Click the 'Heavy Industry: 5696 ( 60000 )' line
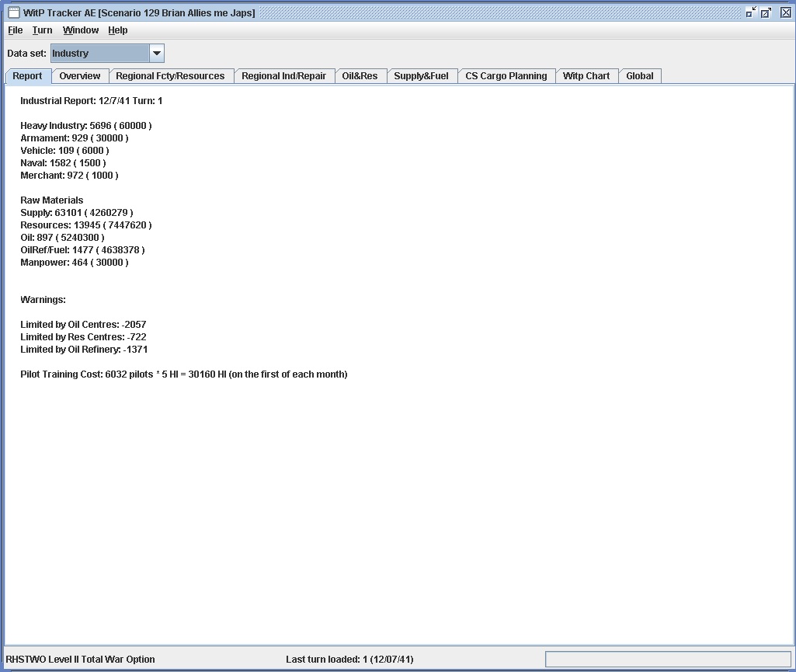796x672 pixels. 86,126
